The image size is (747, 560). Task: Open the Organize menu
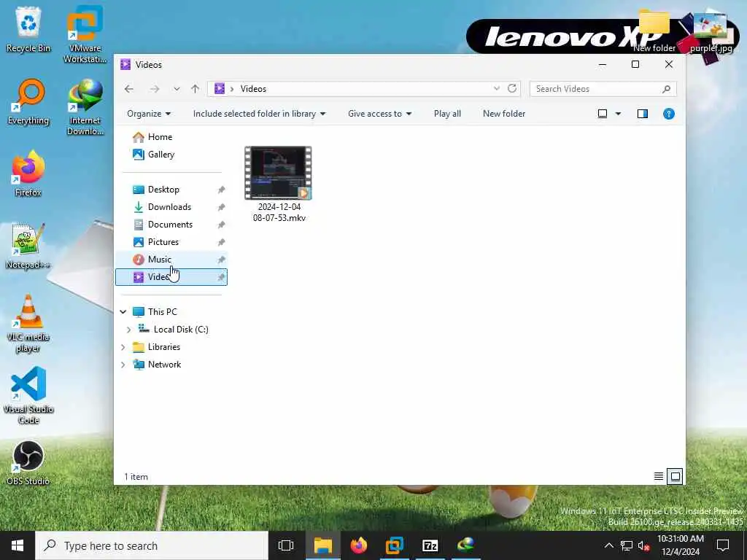coord(149,114)
